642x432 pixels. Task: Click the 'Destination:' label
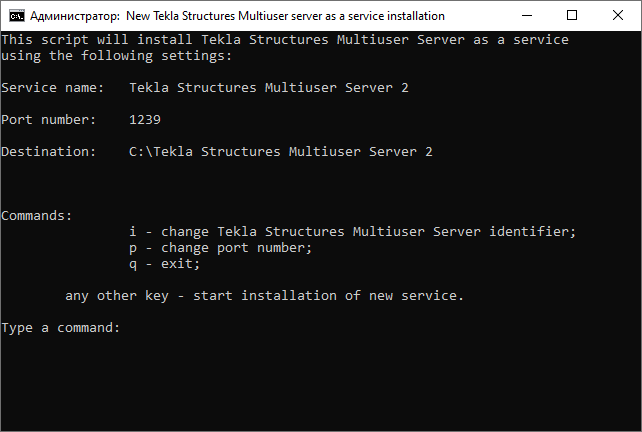click(48, 152)
